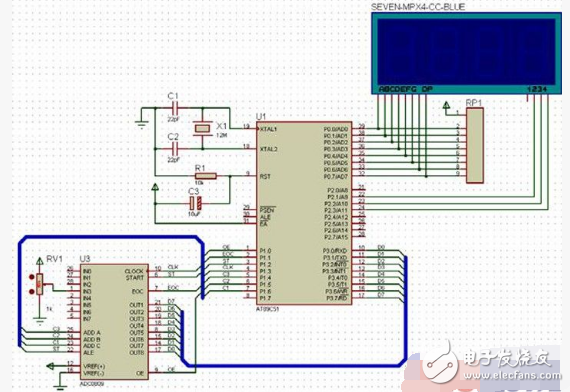Select the C3 10uF electrolytic capacitor

195,203
